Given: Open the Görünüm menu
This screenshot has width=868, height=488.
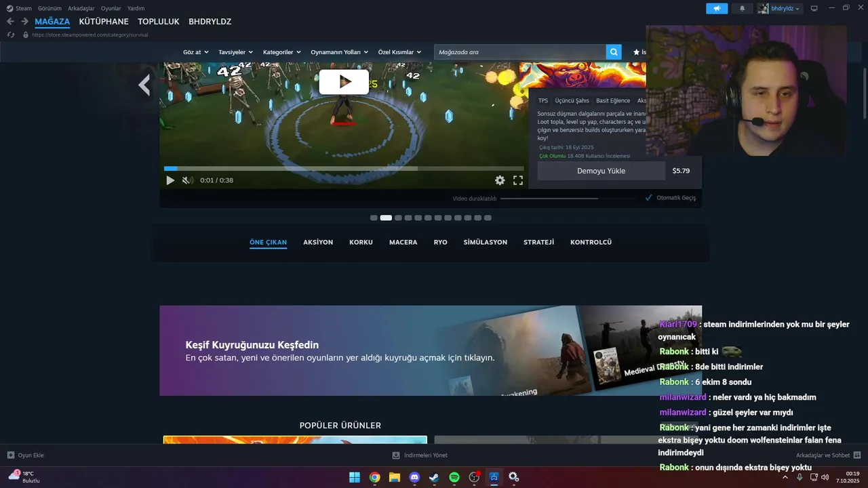Looking at the screenshot, I should pos(50,8).
